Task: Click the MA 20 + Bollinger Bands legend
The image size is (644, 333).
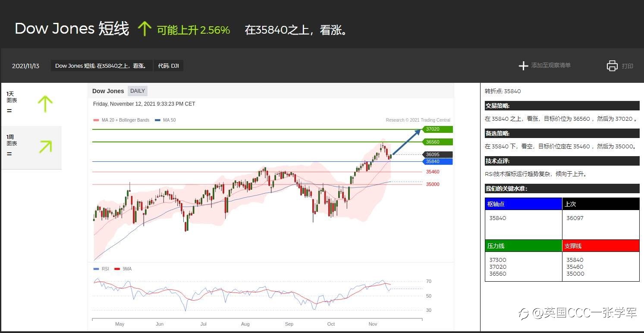Action: 121,120
